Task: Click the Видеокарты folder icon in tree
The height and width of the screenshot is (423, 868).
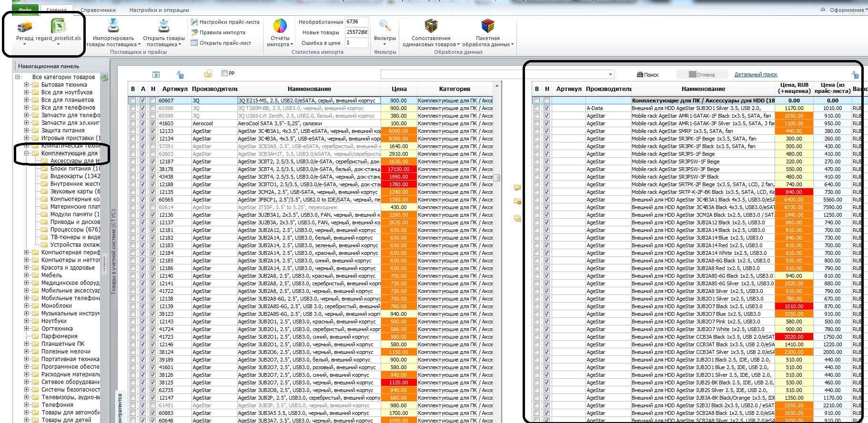Action: click(x=44, y=176)
